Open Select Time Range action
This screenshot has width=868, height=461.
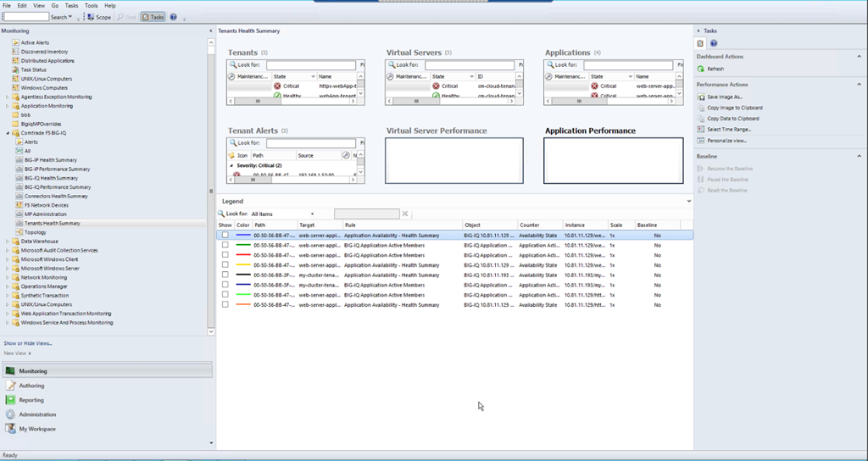(x=729, y=130)
